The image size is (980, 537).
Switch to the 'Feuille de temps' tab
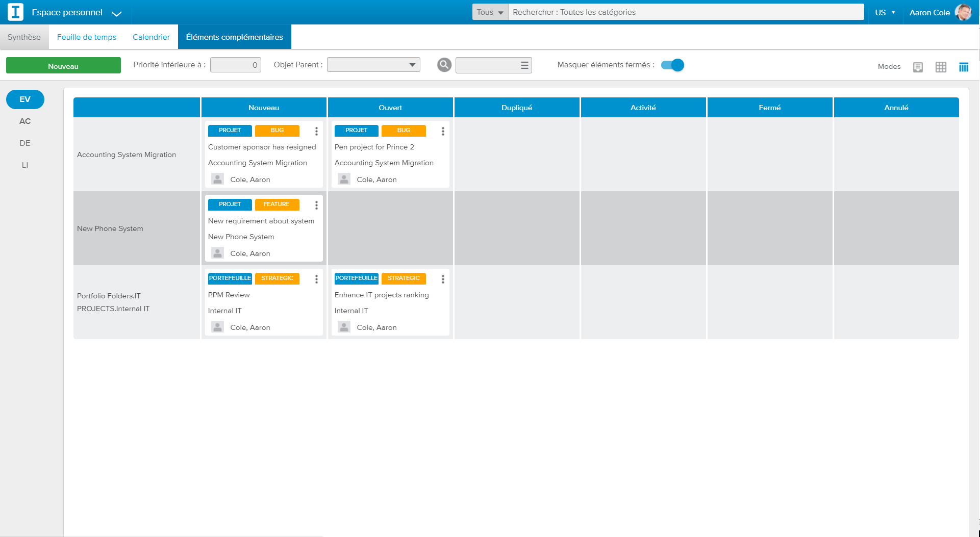pos(87,37)
